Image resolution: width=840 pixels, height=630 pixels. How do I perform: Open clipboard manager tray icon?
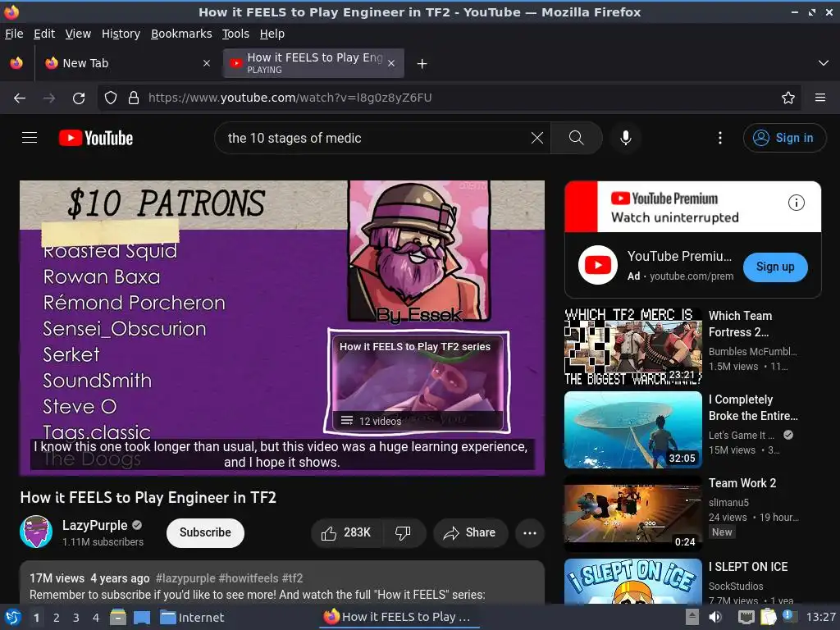[768, 617]
